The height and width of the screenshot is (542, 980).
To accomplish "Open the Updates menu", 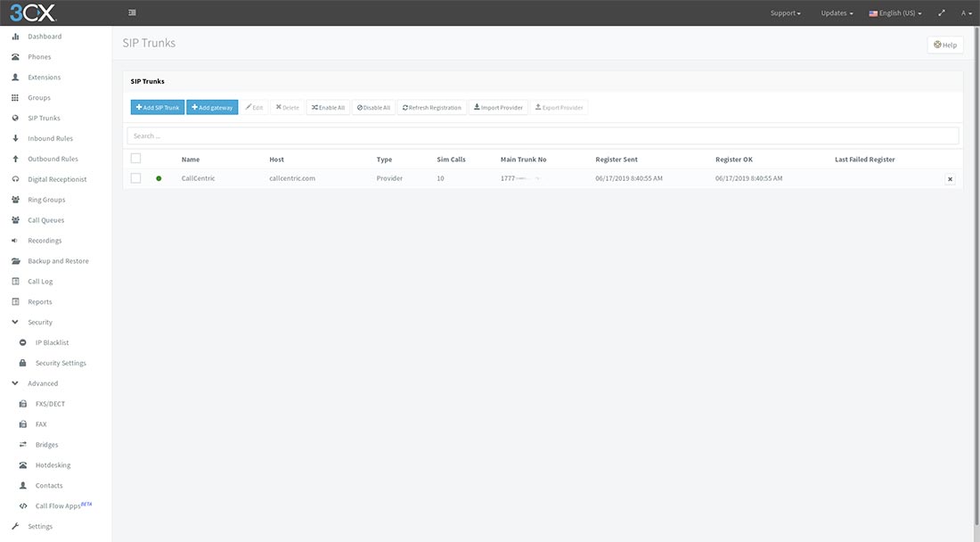I will pyautogui.click(x=836, y=12).
